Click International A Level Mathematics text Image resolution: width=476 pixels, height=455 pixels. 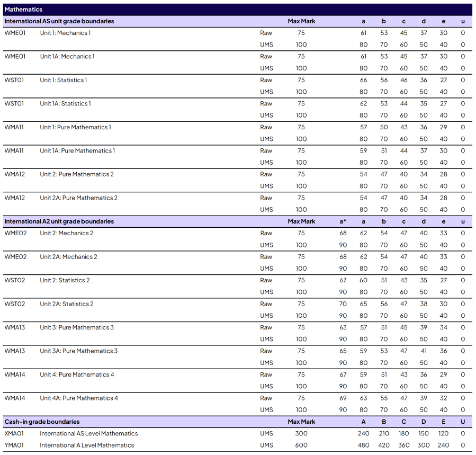87,445
